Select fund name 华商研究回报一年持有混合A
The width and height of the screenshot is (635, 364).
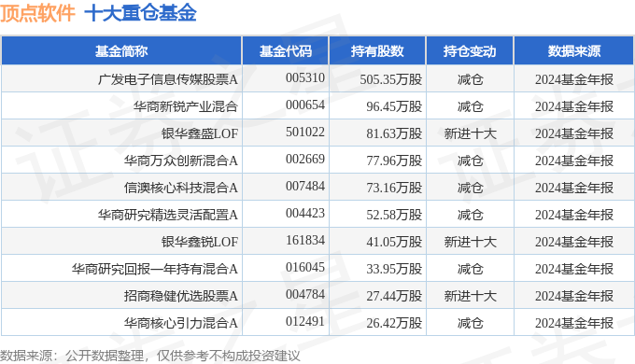pyautogui.click(x=155, y=269)
